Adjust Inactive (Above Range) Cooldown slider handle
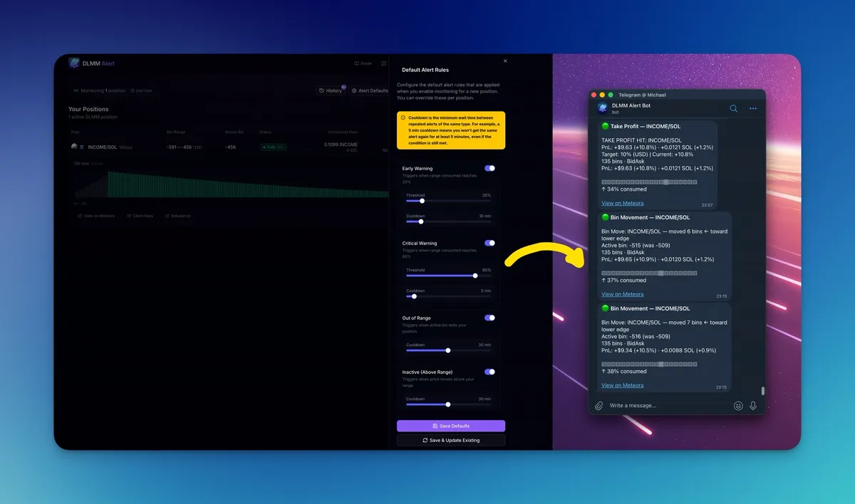855x504 pixels. [448, 404]
